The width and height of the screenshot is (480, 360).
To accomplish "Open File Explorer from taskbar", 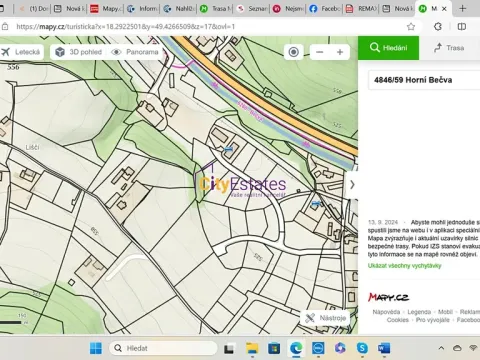I will (252, 348).
